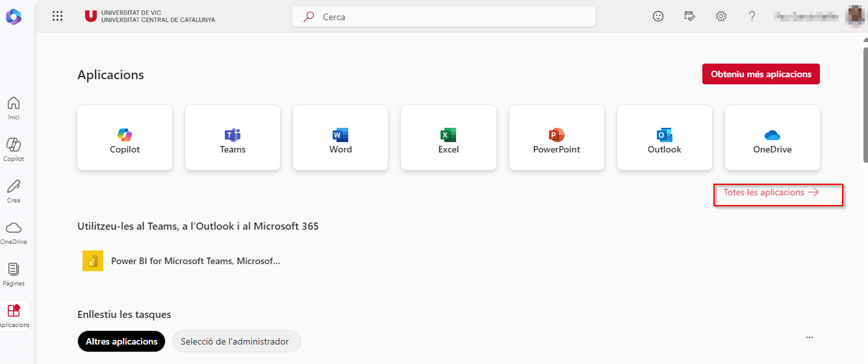The image size is (868, 364).
Task: Open the Power BI for Microsoft Teams icon
Action: pos(93,261)
